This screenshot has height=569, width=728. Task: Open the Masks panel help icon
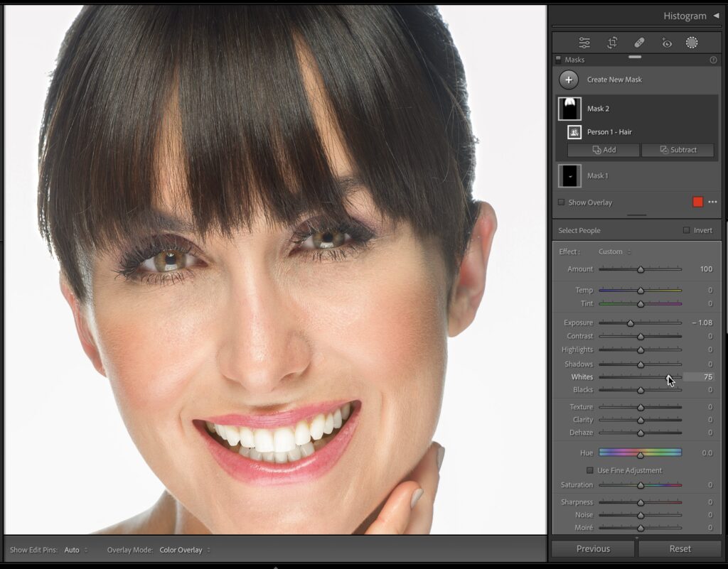[713, 60]
